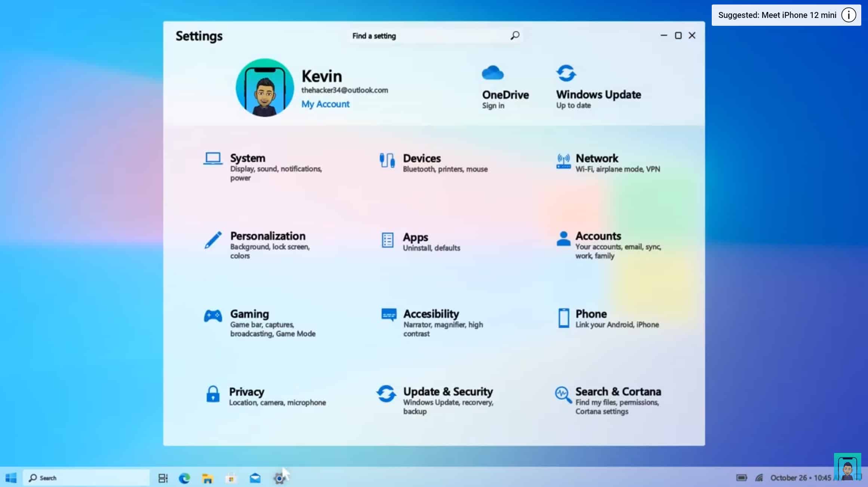Click the Windows Update refresh icon
Viewport: 868px width, 487px height.
566,73
